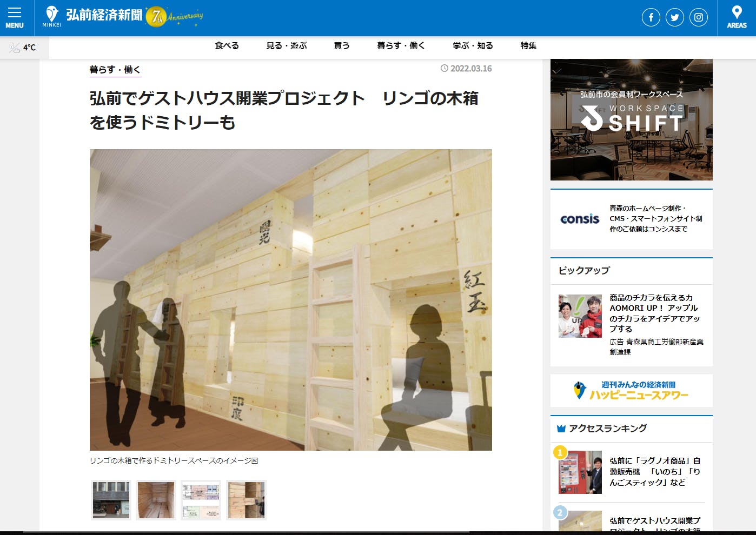Open the ハッピーニュースアワー banner
This screenshot has height=535, width=756.
pyautogui.click(x=631, y=390)
